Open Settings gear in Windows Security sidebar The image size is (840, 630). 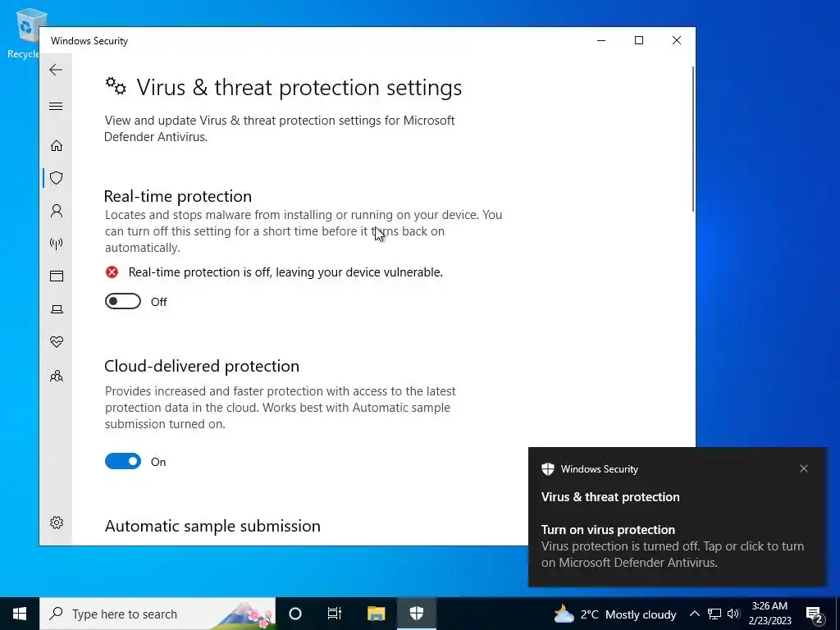[57, 523]
